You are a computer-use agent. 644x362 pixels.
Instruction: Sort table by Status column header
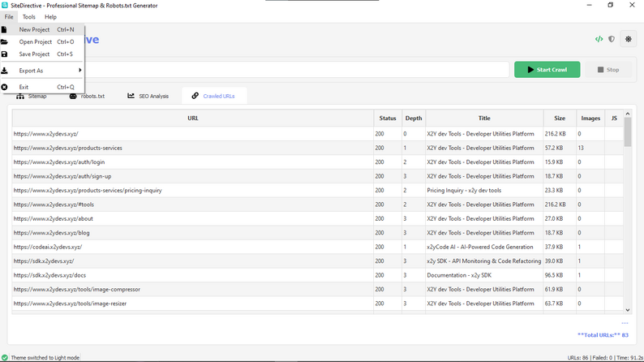click(x=388, y=118)
